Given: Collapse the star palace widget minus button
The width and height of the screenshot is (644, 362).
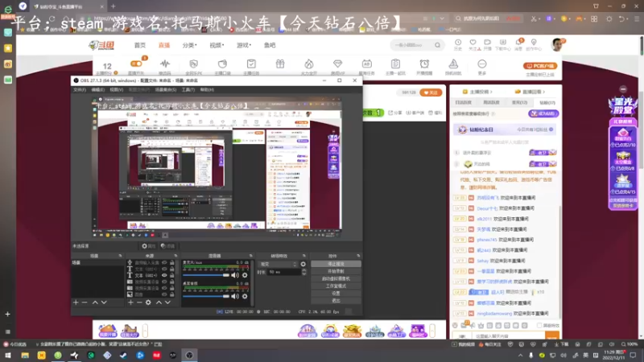Looking at the screenshot, I should [623, 89].
